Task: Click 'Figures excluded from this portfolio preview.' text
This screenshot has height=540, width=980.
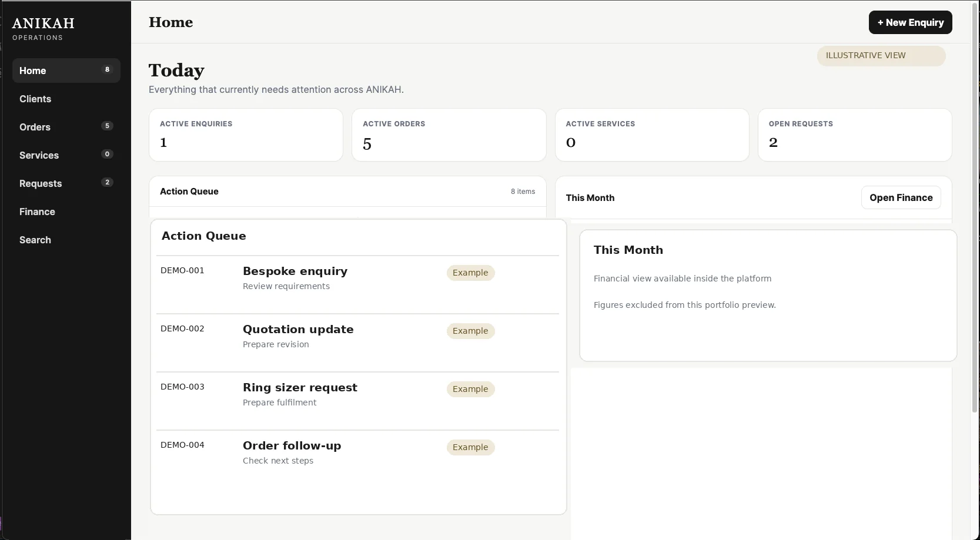Action: click(x=685, y=306)
